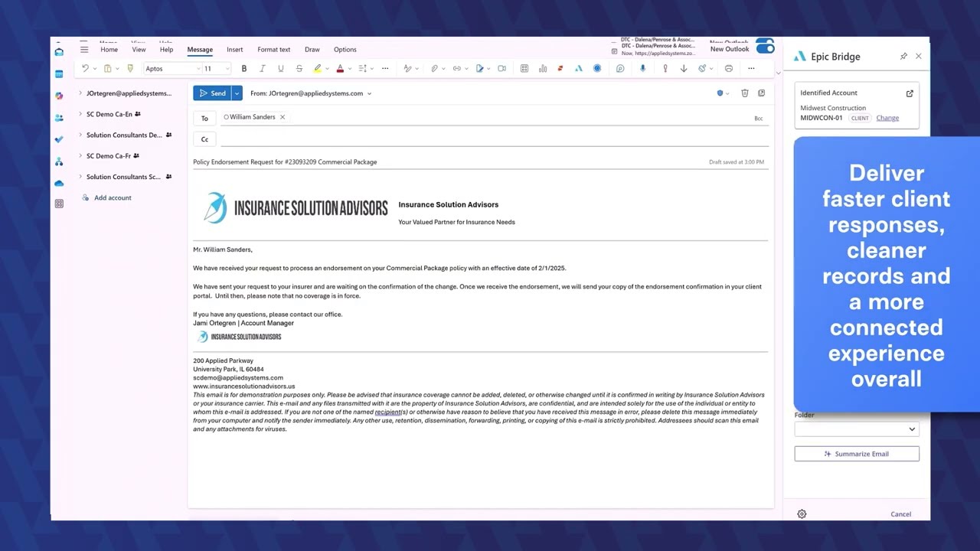Open the From address dropdown

coord(369,93)
